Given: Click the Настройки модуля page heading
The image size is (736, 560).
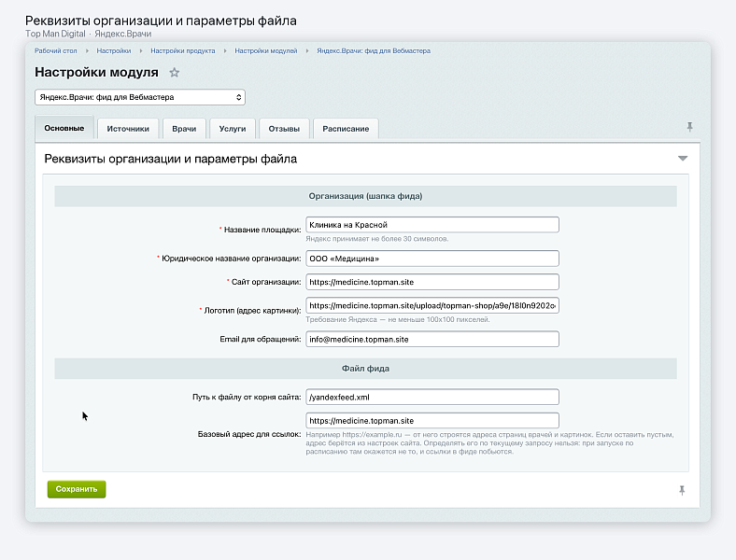Looking at the screenshot, I should click(x=97, y=72).
